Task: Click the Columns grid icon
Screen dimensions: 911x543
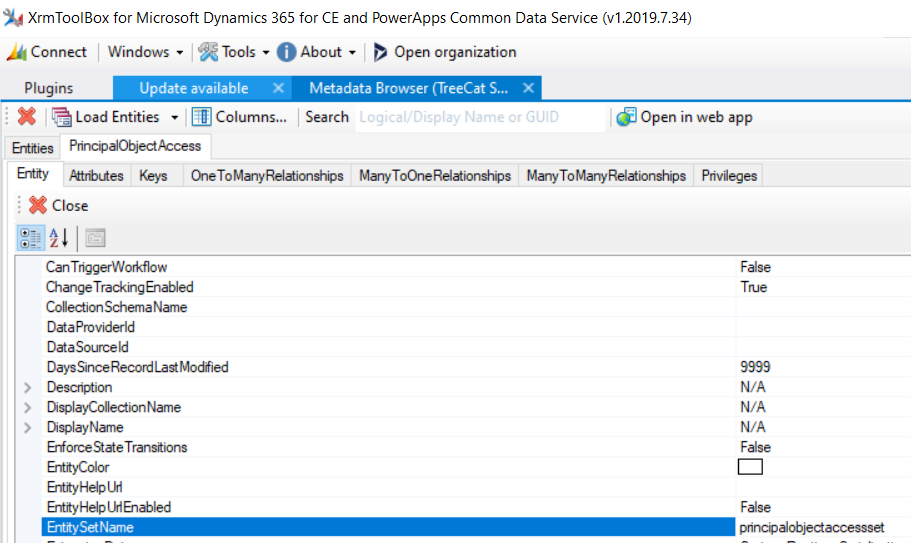Action: click(x=202, y=117)
